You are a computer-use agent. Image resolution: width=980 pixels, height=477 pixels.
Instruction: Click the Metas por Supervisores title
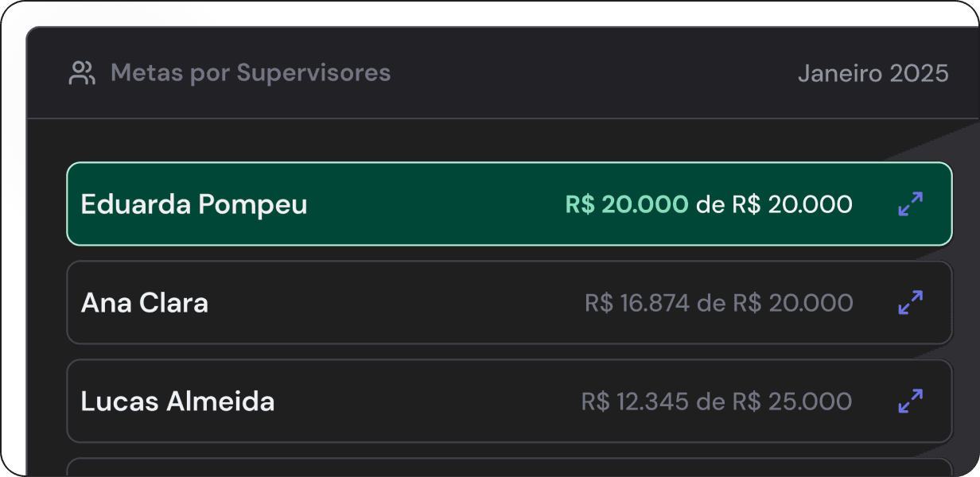tap(251, 74)
